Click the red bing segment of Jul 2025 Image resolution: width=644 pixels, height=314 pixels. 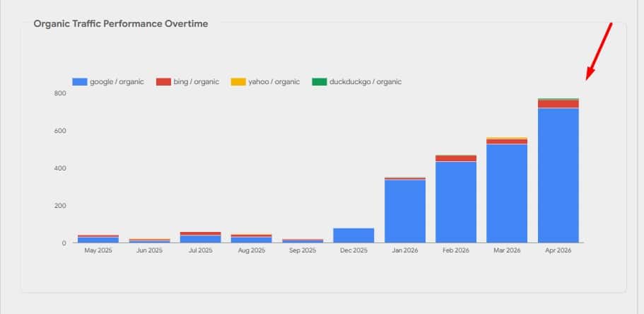point(201,233)
